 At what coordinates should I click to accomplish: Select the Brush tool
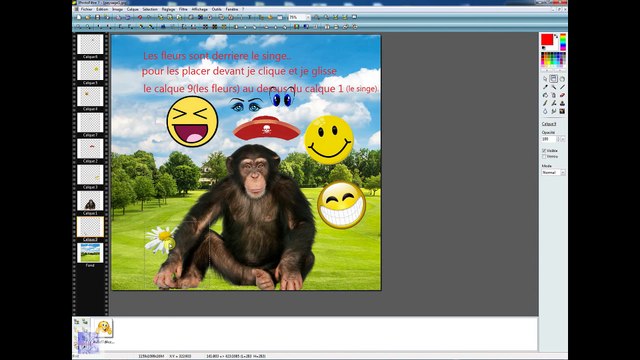[545, 103]
